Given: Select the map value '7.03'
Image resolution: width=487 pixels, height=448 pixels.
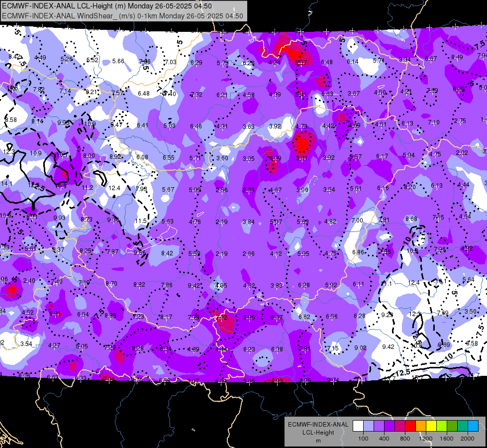Looking at the screenshot, I should click(171, 62).
